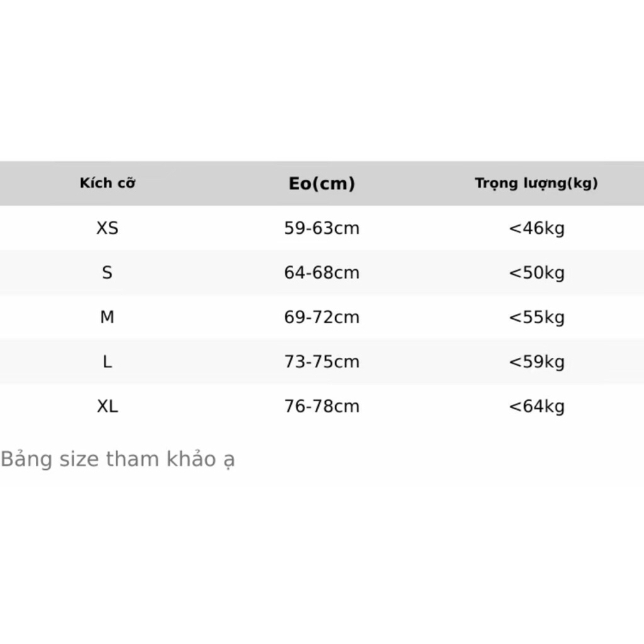Click the <46kg weight value
The height and width of the screenshot is (644, 644).
point(536,229)
